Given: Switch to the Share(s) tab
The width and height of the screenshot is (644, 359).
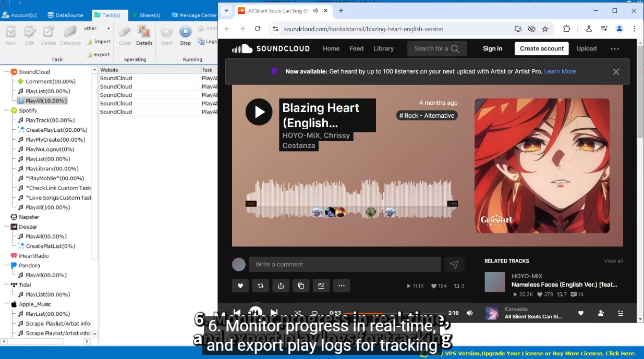Looking at the screenshot, I should (x=145, y=15).
